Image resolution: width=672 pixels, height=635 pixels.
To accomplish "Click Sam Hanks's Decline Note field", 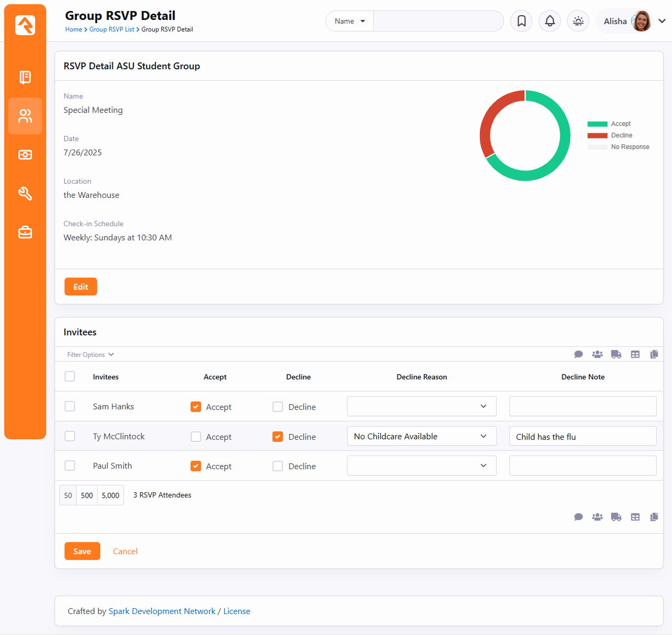I will click(583, 407).
